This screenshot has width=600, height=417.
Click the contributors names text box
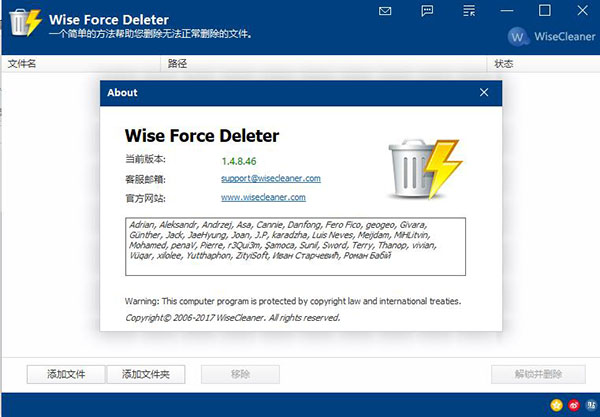click(296, 245)
